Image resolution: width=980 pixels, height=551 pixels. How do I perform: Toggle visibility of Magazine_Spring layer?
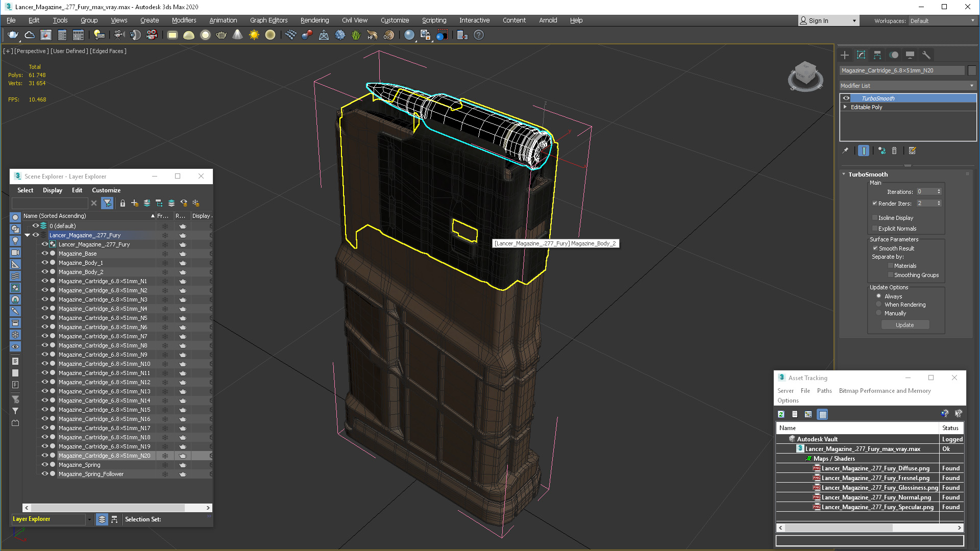pos(44,465)
